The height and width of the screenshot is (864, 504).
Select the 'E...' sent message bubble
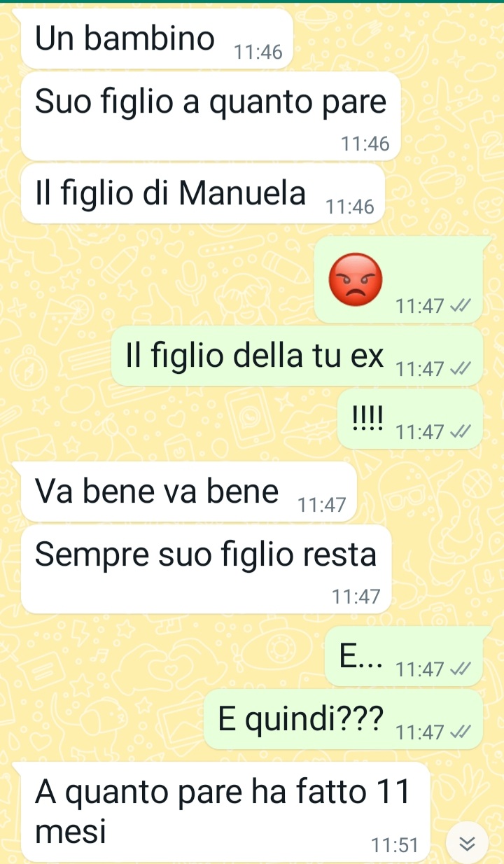pos(404,657)
